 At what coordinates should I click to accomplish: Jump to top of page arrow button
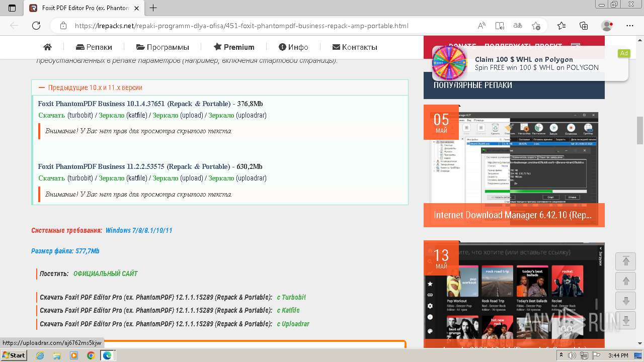point(626,261)
